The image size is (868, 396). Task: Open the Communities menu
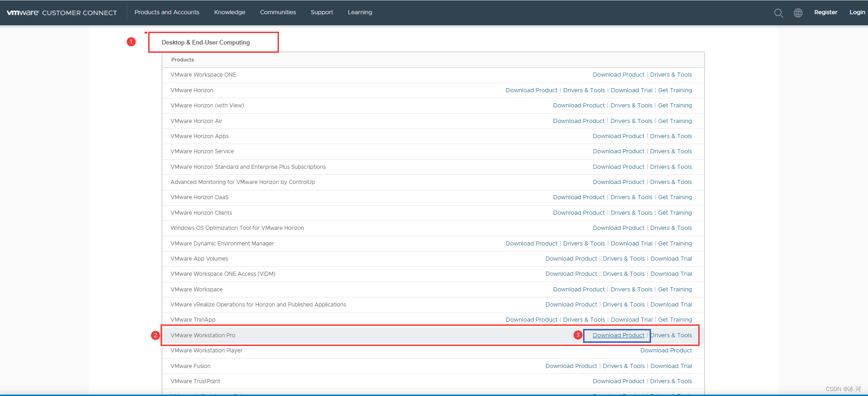click(278, 12)
